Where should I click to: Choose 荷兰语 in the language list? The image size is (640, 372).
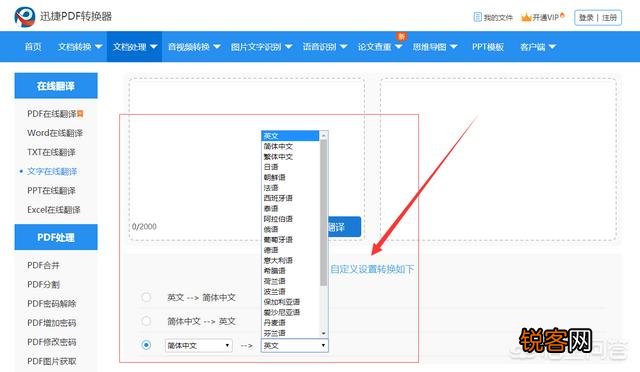290,281
